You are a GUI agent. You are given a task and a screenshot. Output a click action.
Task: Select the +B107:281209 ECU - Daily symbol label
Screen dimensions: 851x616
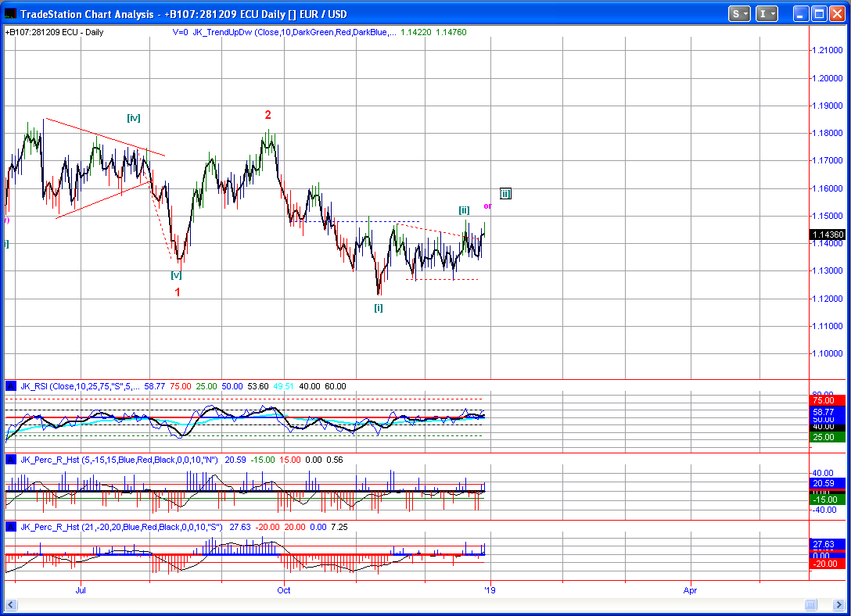[54, 32]
